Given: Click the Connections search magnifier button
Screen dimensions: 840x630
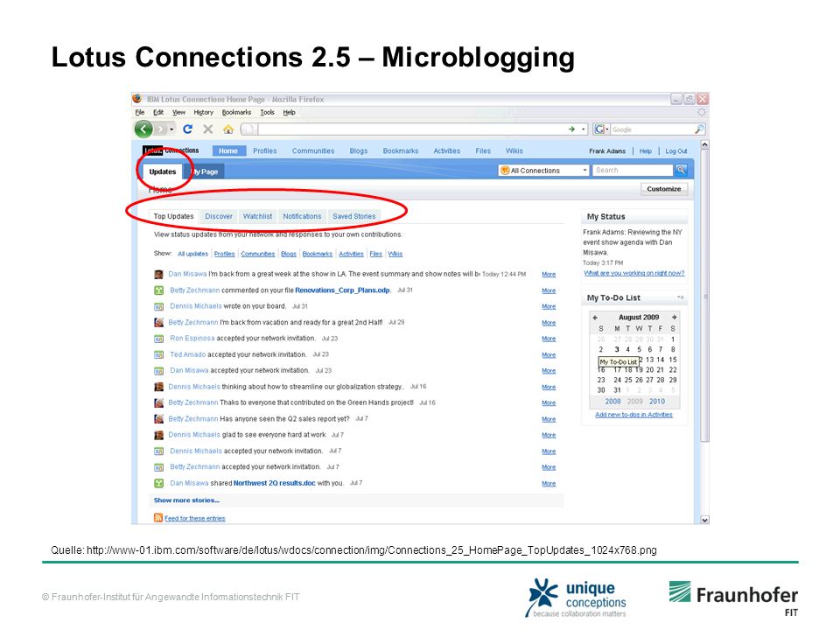Looking at the screenshot, I should pos(681,171).
